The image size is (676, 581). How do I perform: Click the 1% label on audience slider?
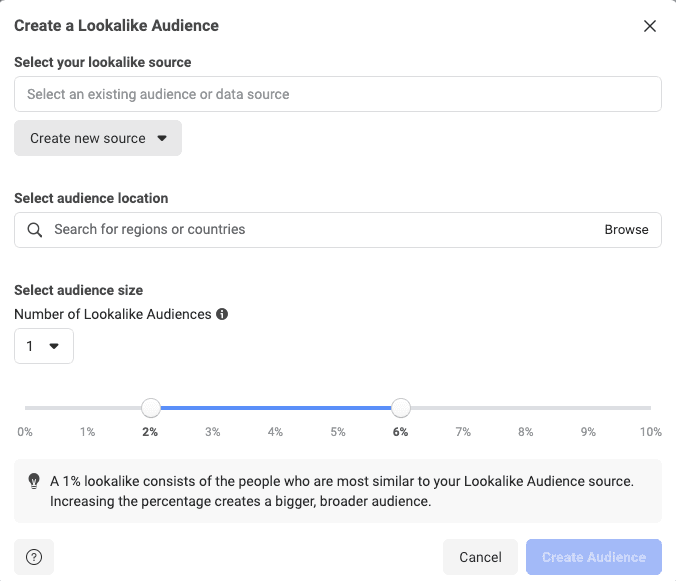point(88,432)
